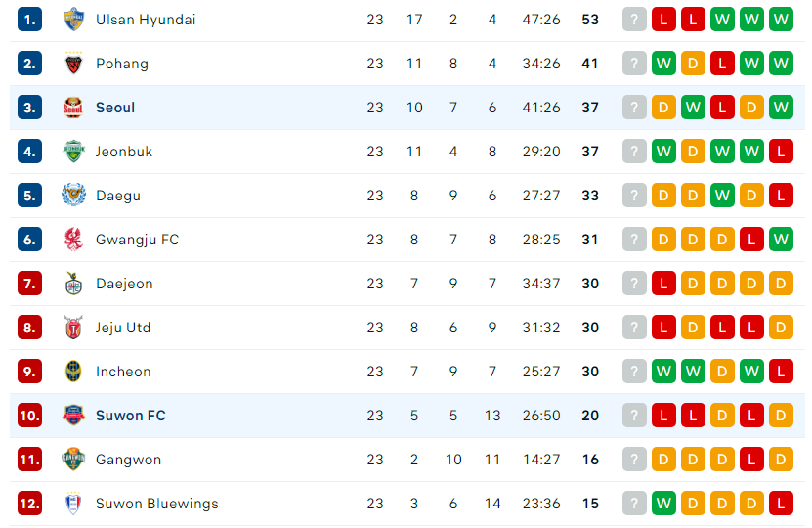Click the Pohang team crest
Viewport: 812px width, 528px height.
[x=73, y=64]
